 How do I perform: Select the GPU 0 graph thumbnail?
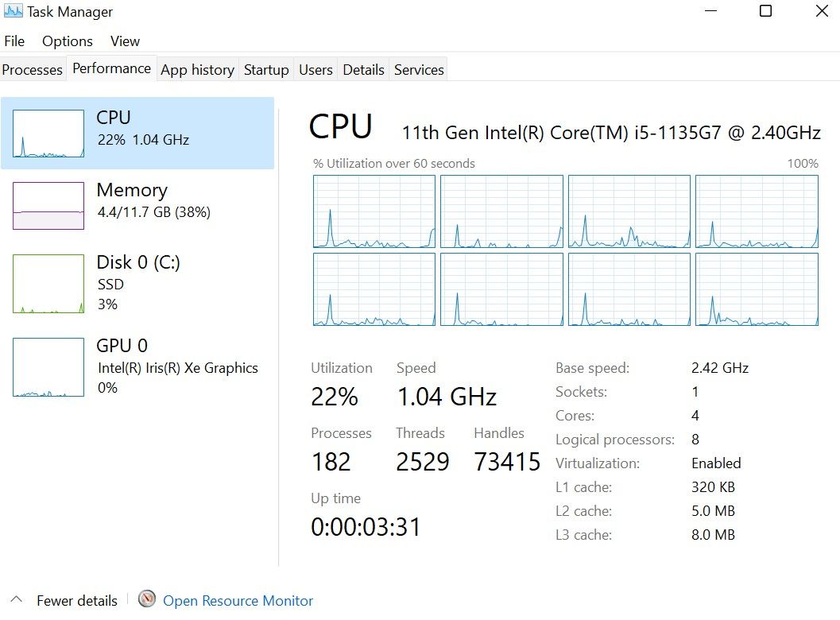click(48, 366)
